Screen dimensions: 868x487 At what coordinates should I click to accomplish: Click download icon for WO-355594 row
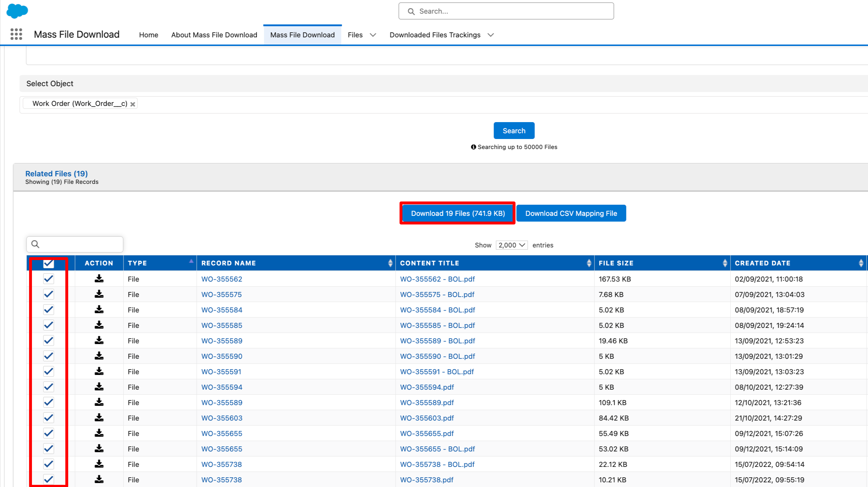99,387
